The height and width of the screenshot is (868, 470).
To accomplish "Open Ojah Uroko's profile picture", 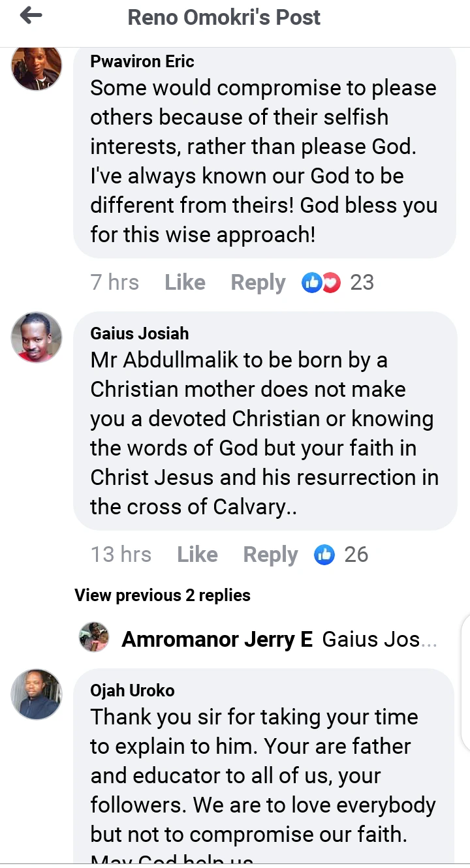I will click(x=37, y=694).
